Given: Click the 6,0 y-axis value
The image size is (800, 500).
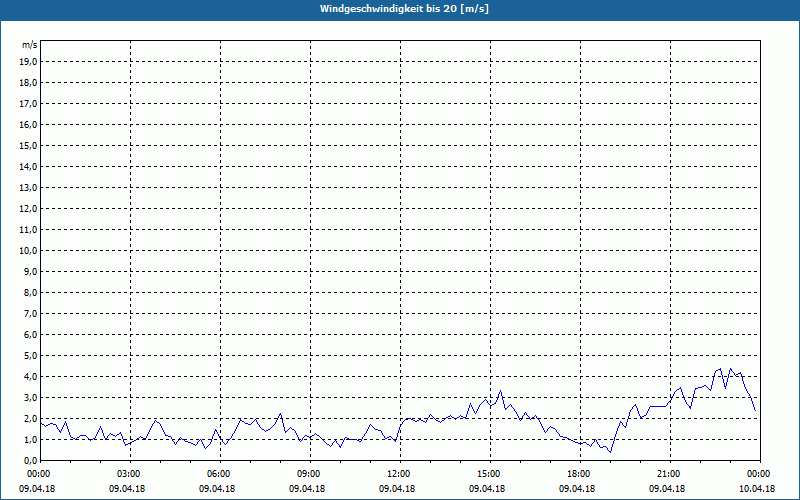Looking at the screenshot, I should coord(30,335).
